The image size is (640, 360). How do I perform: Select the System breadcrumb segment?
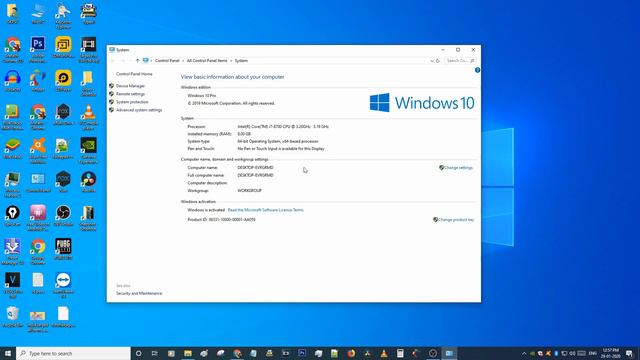241,61
